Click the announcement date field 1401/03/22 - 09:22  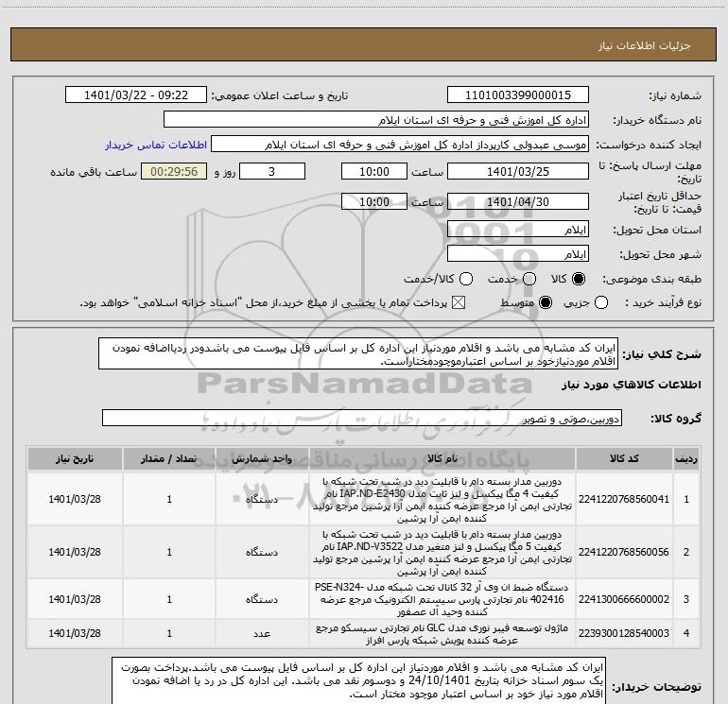pos(136,95)
